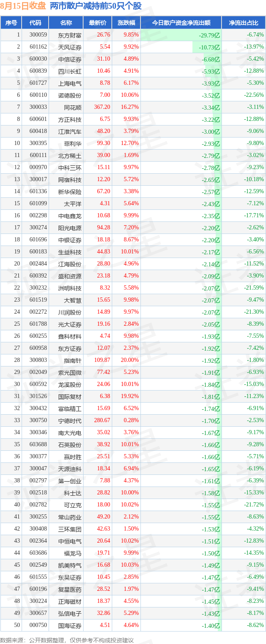Screen dimensions: 266x644
Task: Click 指南针 change value 20.00%
Action: (130, 360)
